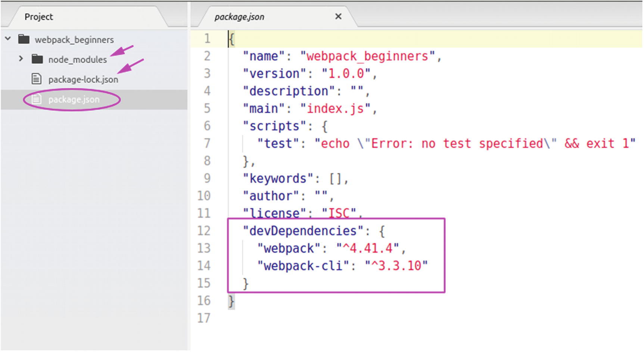644x352 pixels.
Task: Click the node_modules folder icon
Action: 37,59
